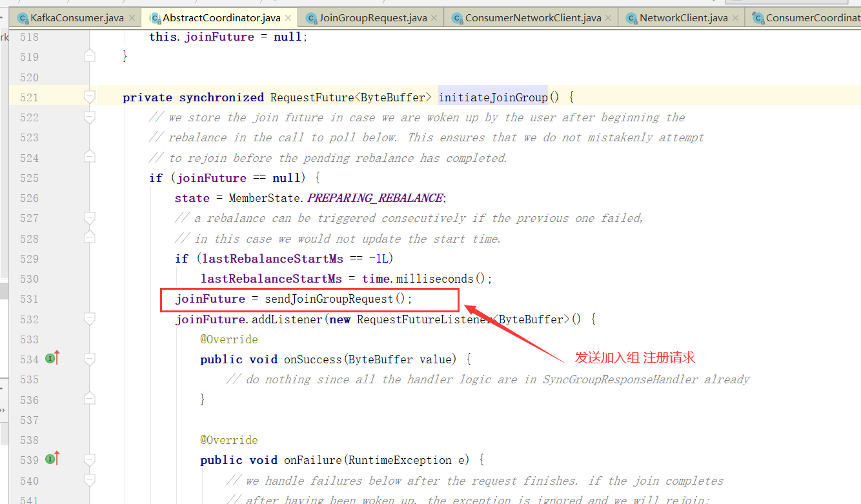Click the ConsumerCoordinator tab class icon
This screenshot has width=861, height=504.
[758, 17]
